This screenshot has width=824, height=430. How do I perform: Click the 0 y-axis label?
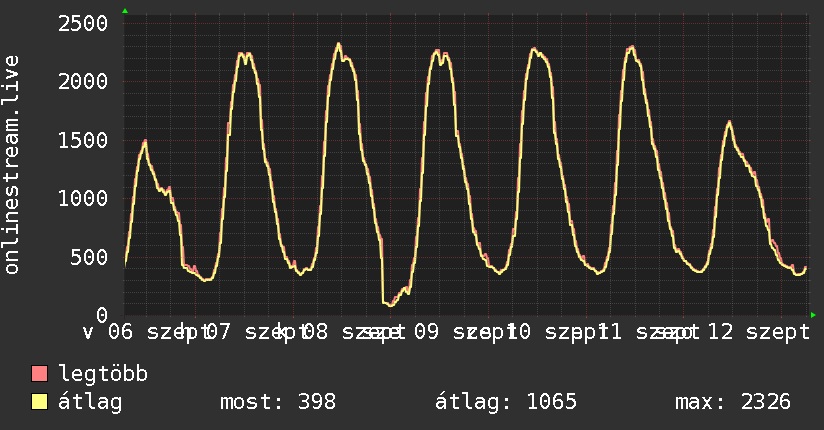(102, 315)
